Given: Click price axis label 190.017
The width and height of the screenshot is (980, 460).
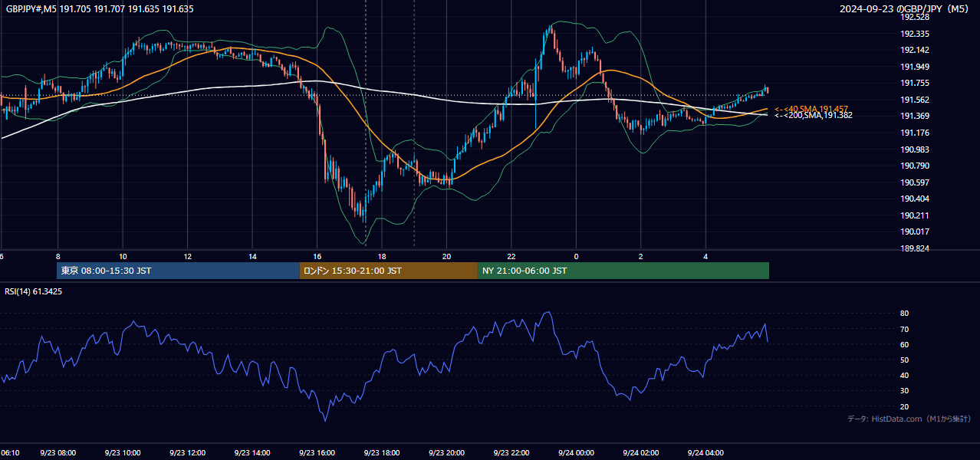Looking at the screenshot, I should [x=914, y=232].
